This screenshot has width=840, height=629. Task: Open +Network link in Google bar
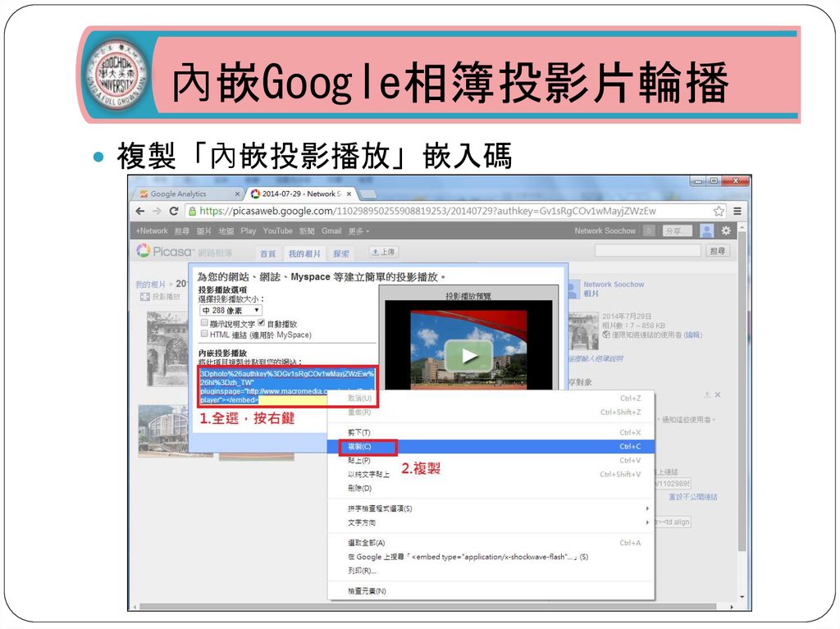click(152, 231)
